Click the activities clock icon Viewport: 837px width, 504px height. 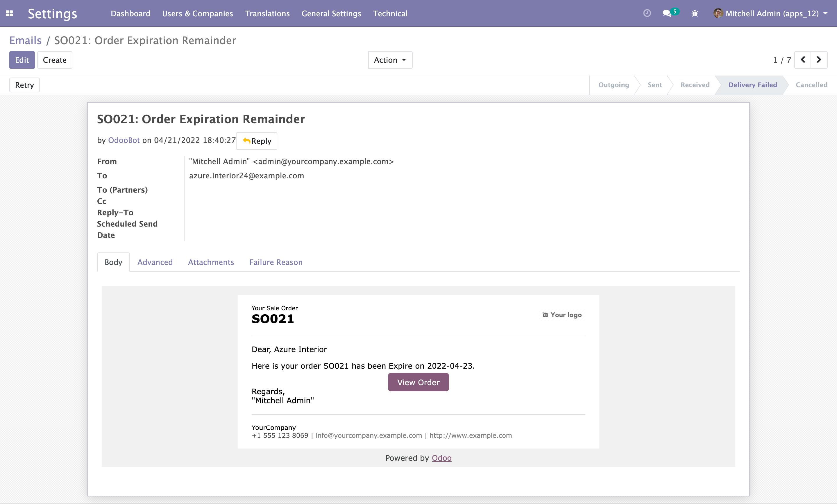point(647,13)
